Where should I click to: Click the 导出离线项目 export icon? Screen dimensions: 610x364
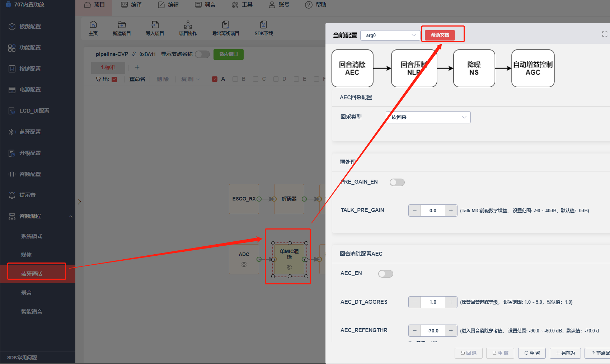click(x=226, y=28)
